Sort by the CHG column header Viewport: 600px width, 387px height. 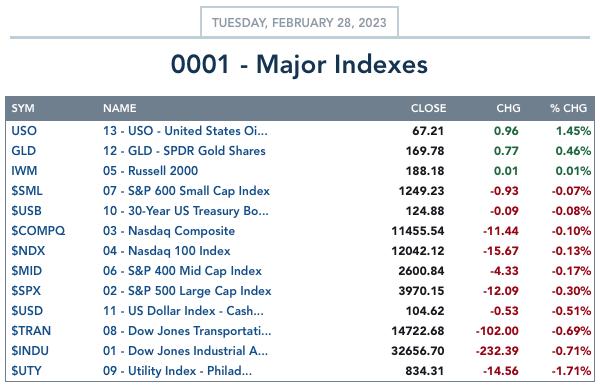[x=508, y=108]
